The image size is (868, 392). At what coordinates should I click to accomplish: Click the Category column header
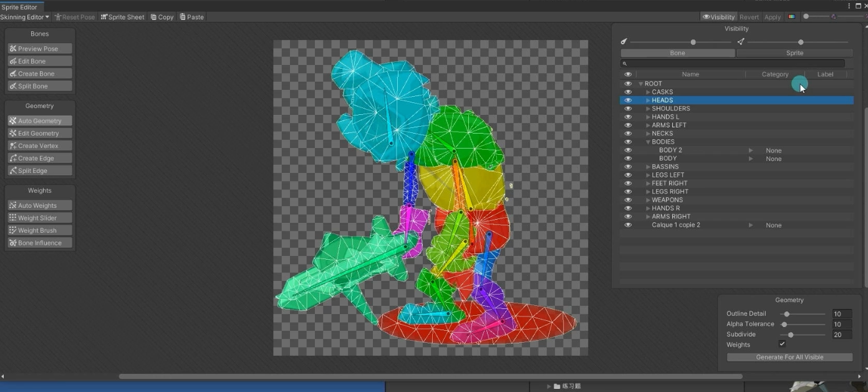[775, 74]
